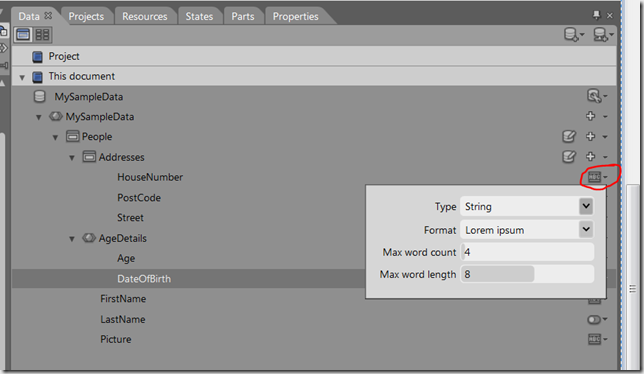Open the Parts tab

(243, 16)
